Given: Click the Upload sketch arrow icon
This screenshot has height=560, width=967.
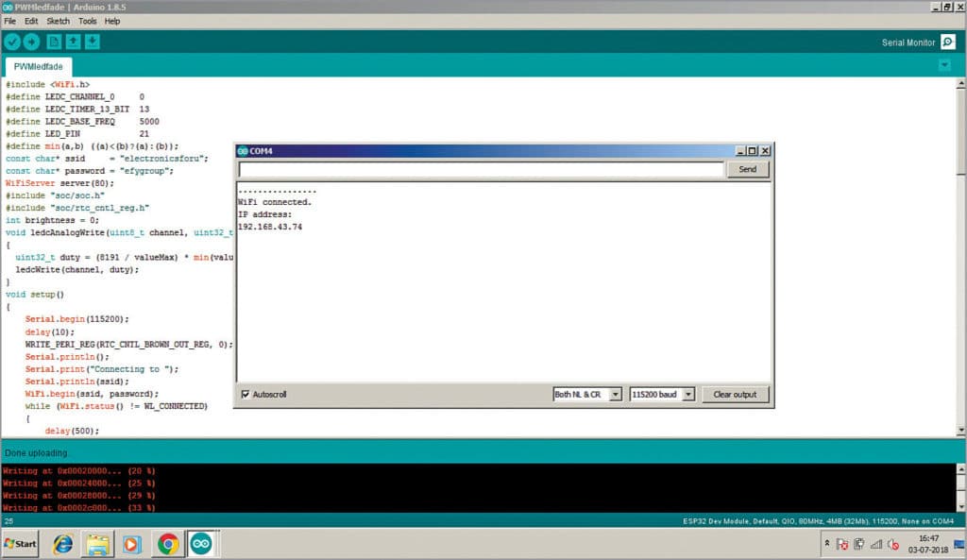Looking at the screenshot, I should [x=31, y=42].
